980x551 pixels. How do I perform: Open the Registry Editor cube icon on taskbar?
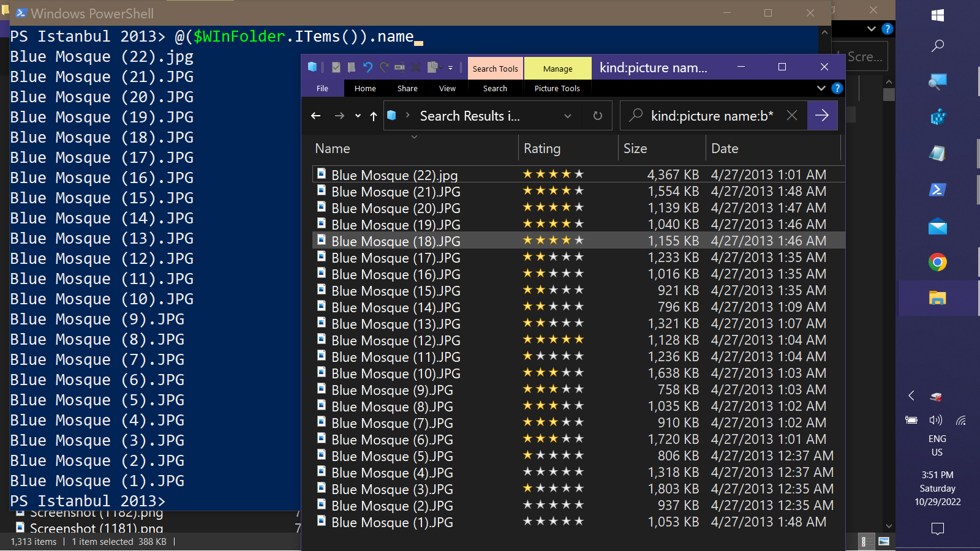pyautogui.click(x=937, y=116)
